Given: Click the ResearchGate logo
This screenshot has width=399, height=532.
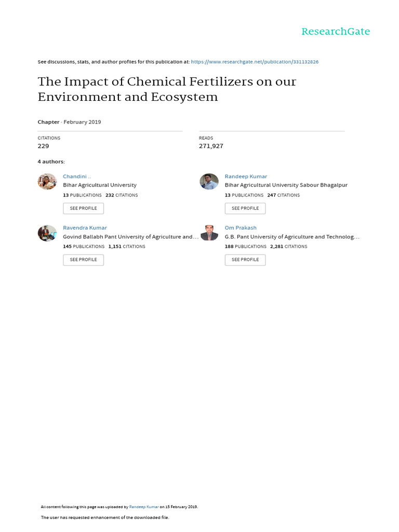Looking at the screenshot, I should [336, 32].
